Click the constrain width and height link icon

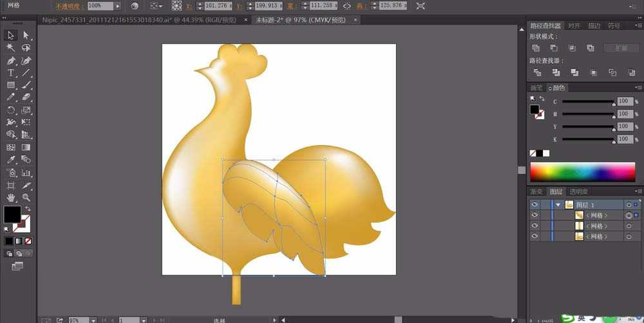pyautogui.click(x=347, y=6)
